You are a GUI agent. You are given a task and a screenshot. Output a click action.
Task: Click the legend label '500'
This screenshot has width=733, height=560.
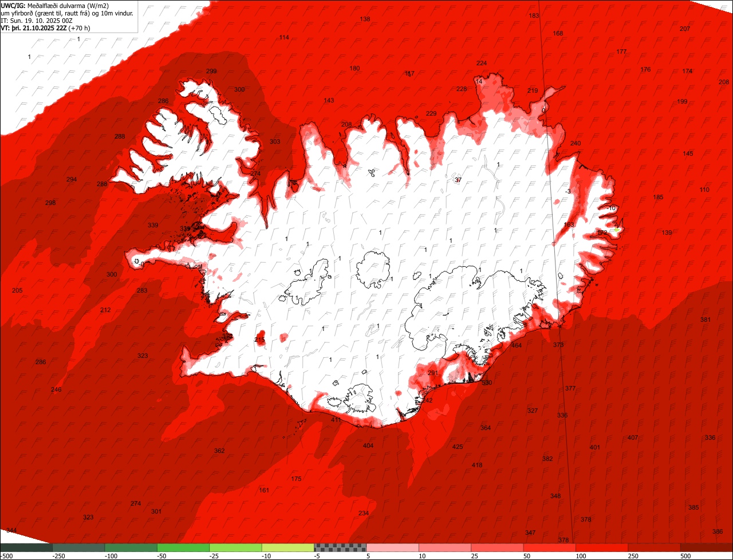tap(686, 556)
